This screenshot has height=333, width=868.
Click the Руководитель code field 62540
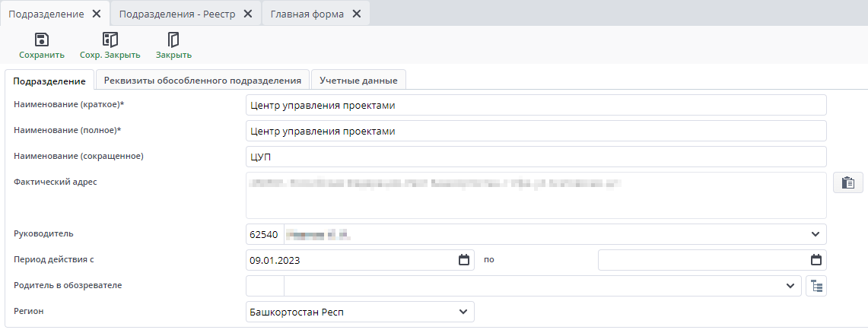tap(265, 234)
